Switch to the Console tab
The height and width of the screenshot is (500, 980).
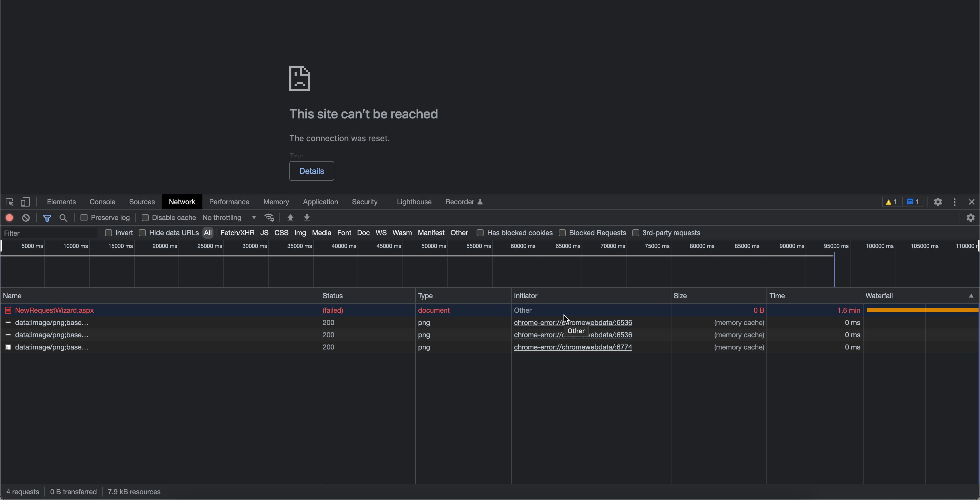pos(102,202)
